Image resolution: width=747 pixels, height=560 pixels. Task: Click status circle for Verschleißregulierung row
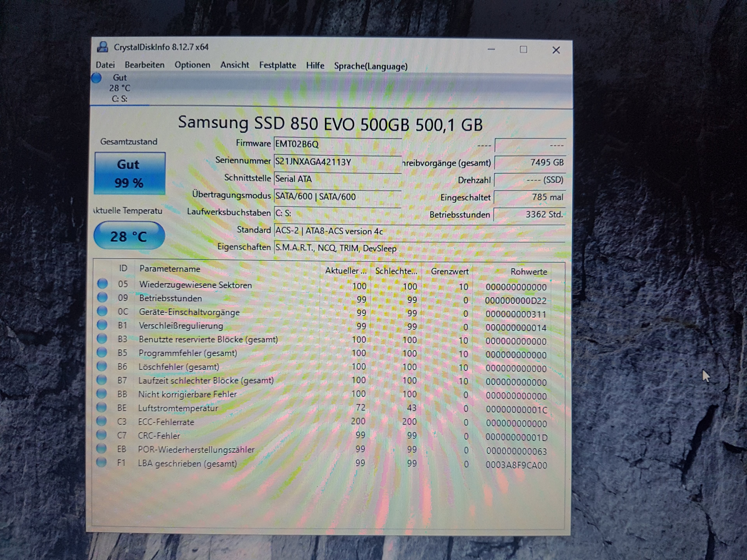tap(102, 325)
